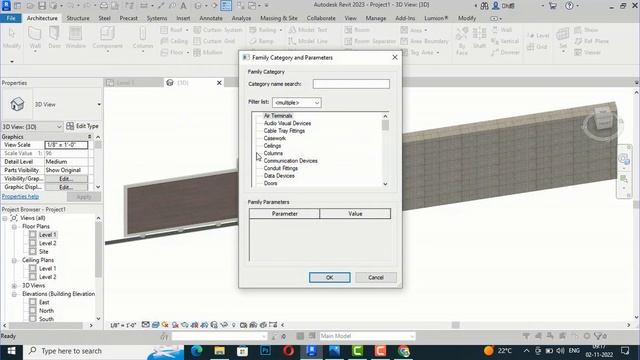Viewport: 640px width, 360px height.
Task: Open the Manage ribbon tab
Action: point(376,18)
